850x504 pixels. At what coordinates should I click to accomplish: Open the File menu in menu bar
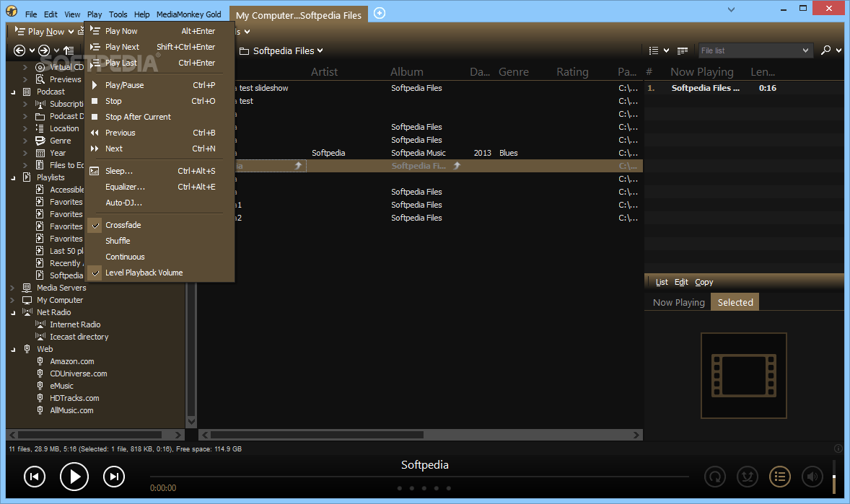[x=31, y=14]
